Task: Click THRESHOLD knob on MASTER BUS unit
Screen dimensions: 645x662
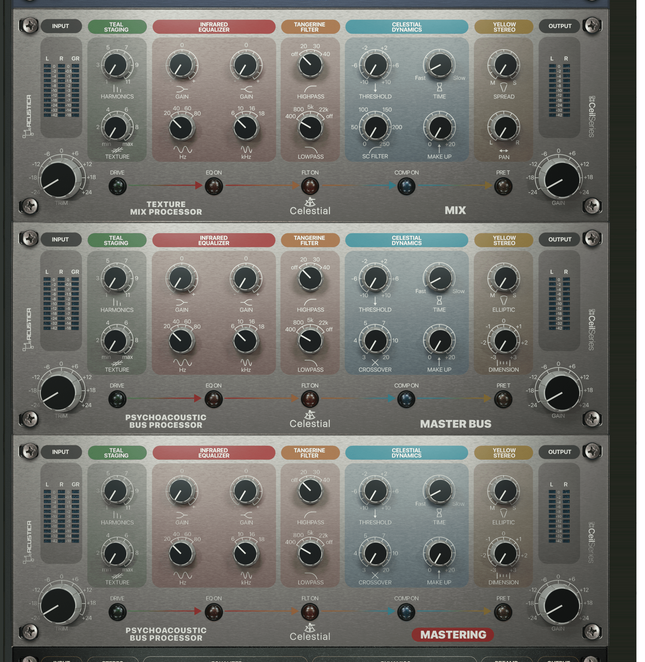Action: click(x=375, y=279)
